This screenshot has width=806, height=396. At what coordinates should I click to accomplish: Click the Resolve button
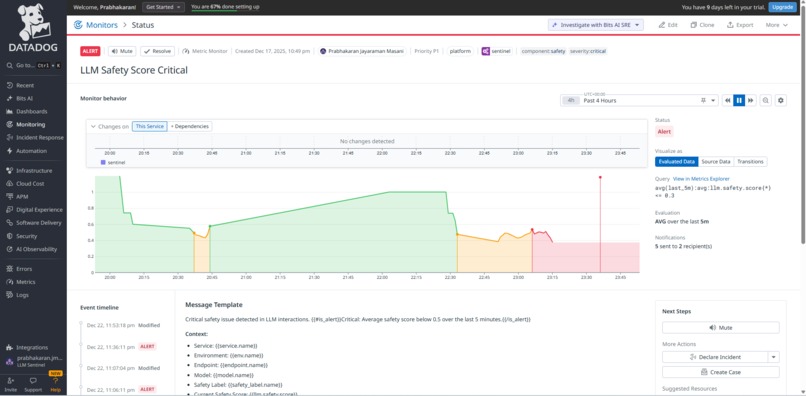pos(157,51)
